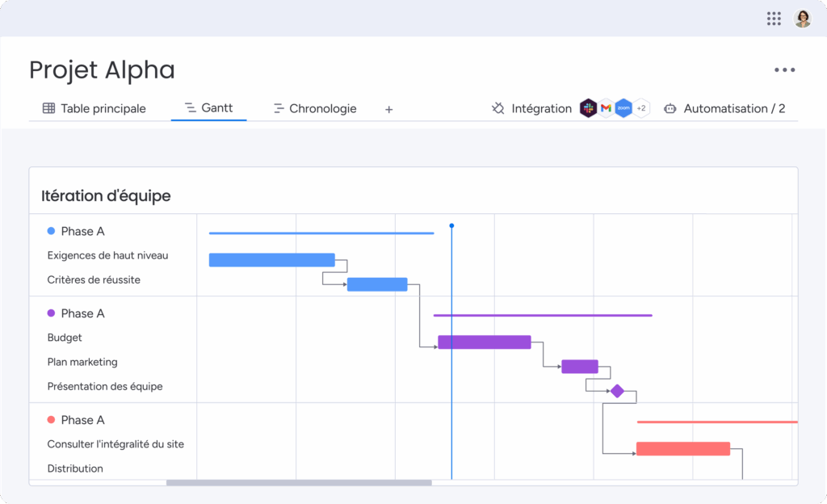Open the Gmail integration icon

coord(606,108)
